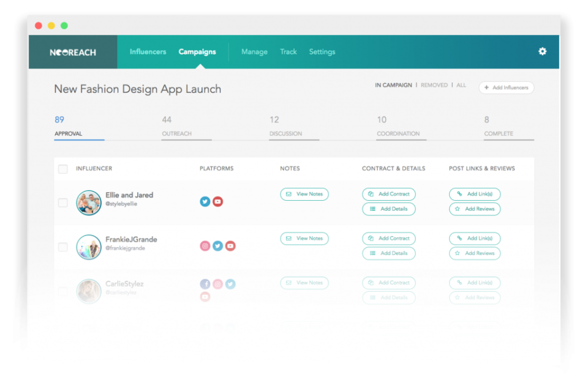Image resolution: width=588 pixels, height=383 pixels.
Task: Open FrankieJGrande profile picture
Action: pos(88,247)
